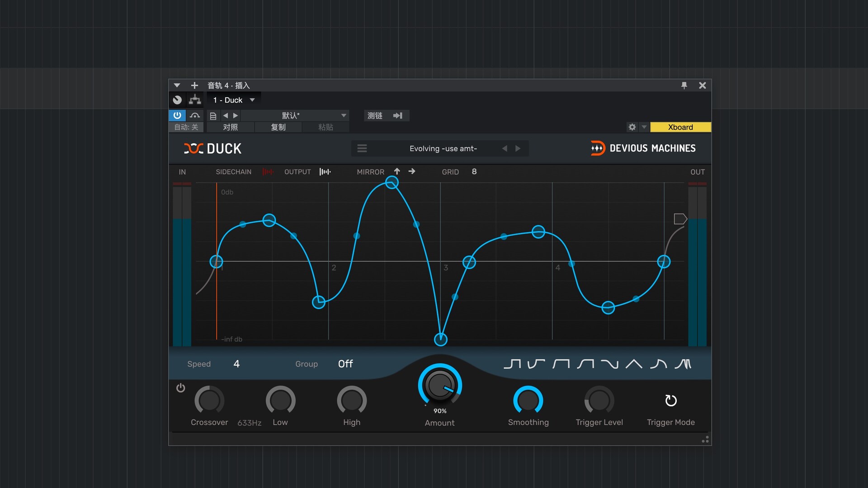Select the first square-pulse curve shape preset

pos(512,364)
